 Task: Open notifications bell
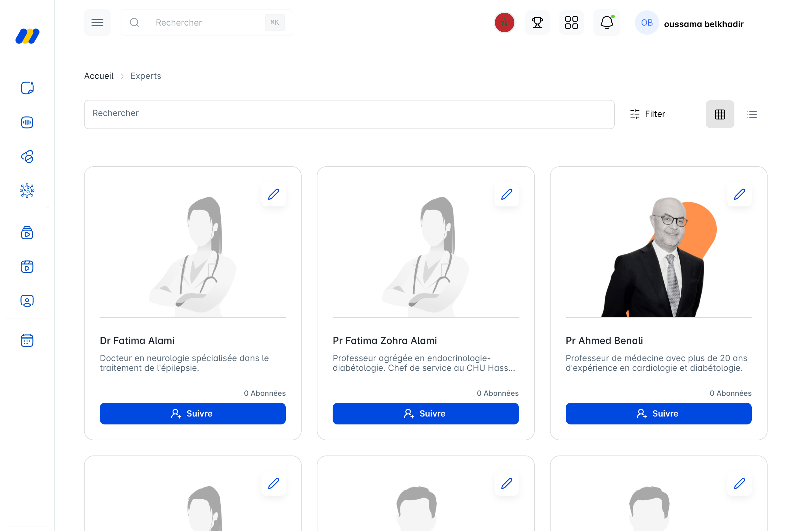pyautogui.click(x=607, y=23)
